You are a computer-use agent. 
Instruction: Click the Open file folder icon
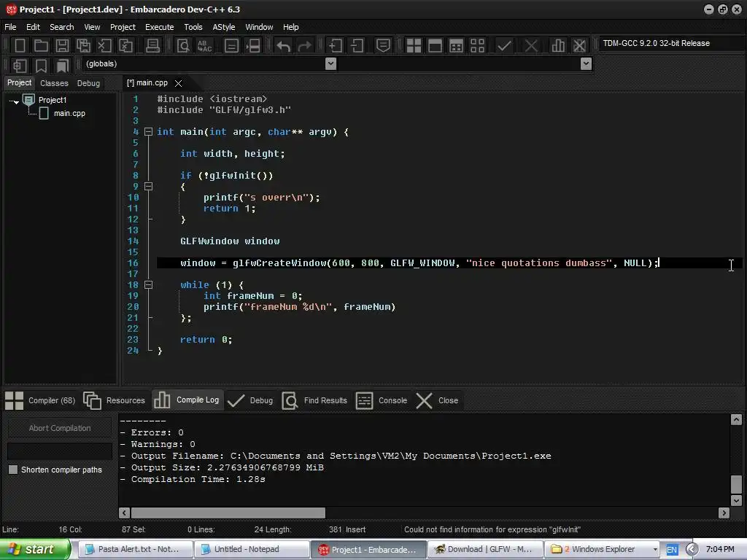coord(41,46)
